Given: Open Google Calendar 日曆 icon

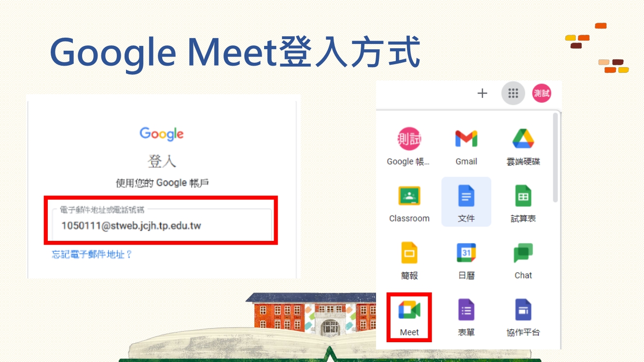Looking at the screenshot, I should [466, 261].
